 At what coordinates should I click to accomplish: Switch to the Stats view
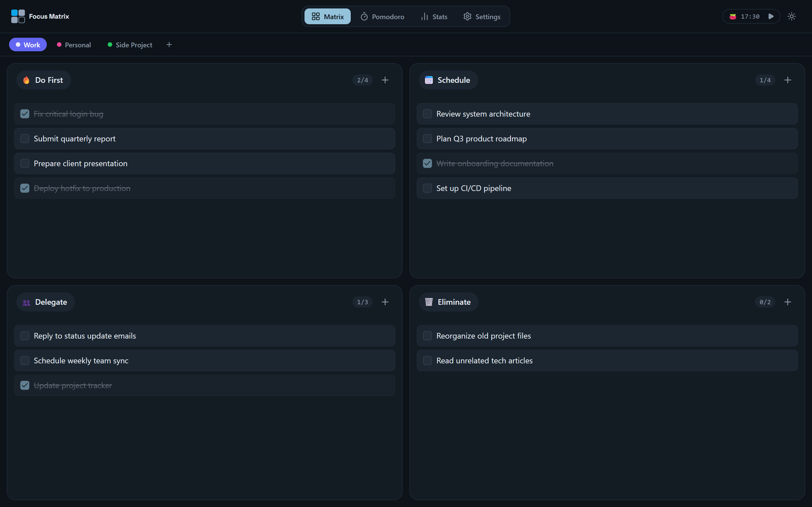coord(434,16)
